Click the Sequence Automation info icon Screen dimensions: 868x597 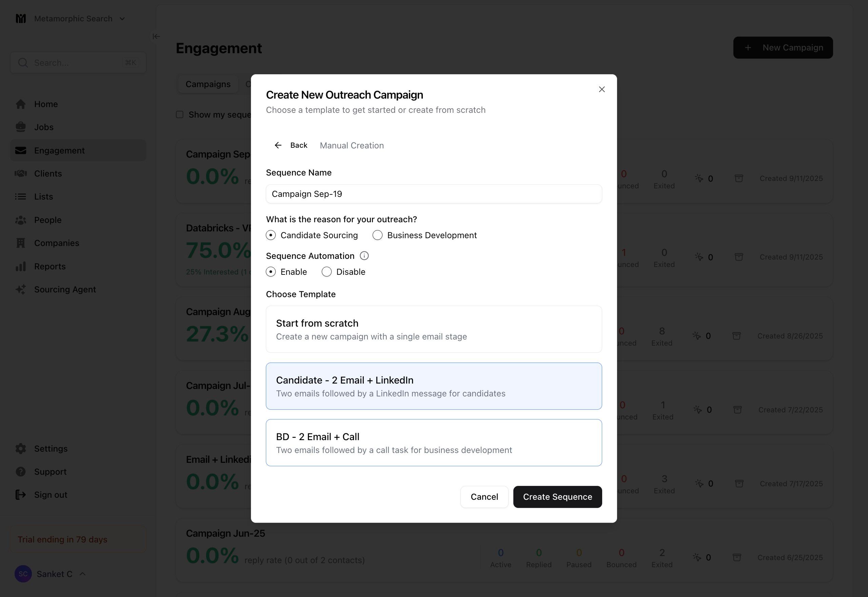click(364, 256)
